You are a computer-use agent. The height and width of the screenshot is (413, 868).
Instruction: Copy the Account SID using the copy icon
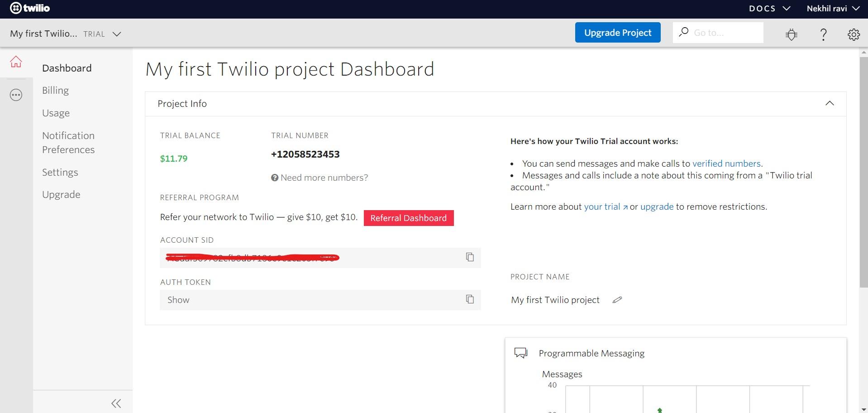[470, 257]
